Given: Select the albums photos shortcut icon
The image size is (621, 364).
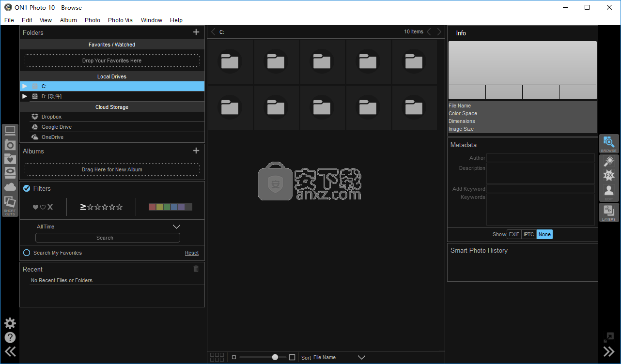Looking at the screenshot, I should [x=10, y=201].
